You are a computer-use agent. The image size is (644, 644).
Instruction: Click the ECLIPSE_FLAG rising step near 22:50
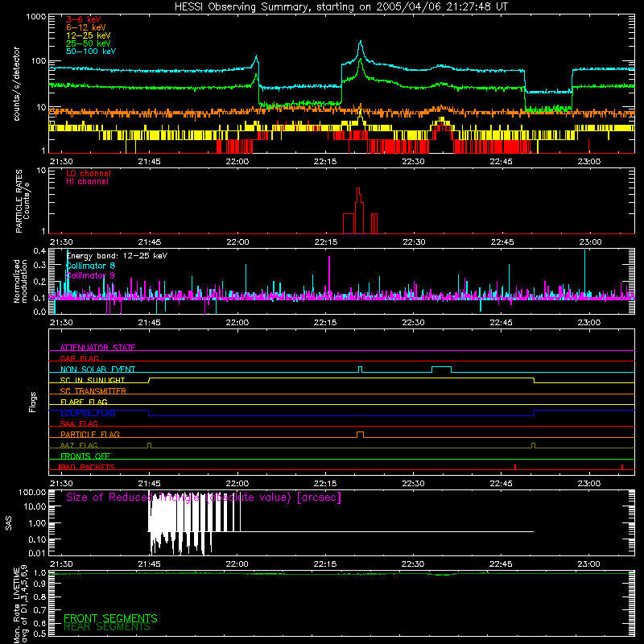point(534,413)
